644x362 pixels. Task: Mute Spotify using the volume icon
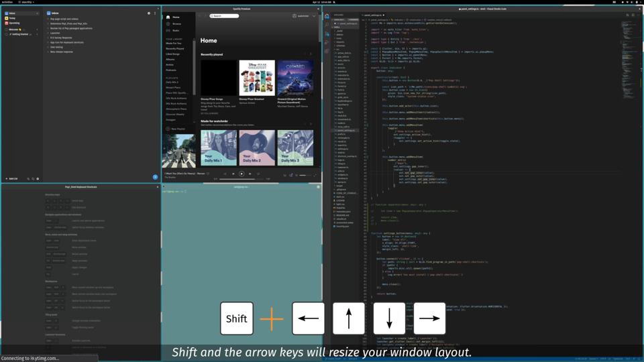click(297, 175)
